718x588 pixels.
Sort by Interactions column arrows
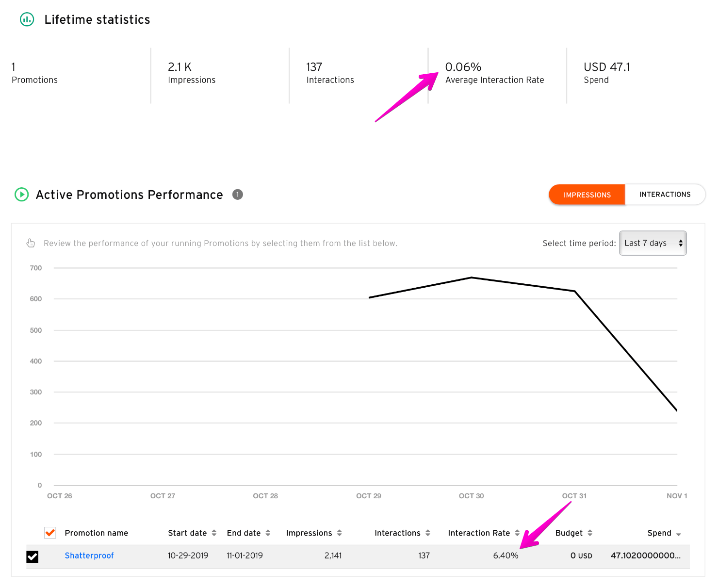[x=428, y=533]
